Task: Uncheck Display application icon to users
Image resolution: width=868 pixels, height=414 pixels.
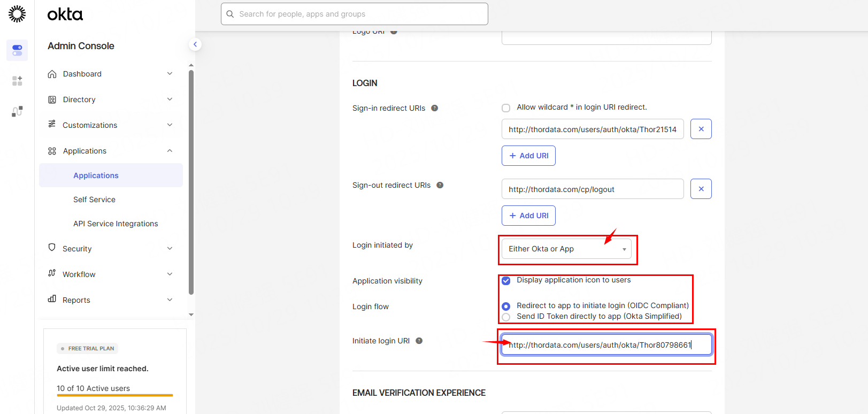Action: tap(506, 280)
